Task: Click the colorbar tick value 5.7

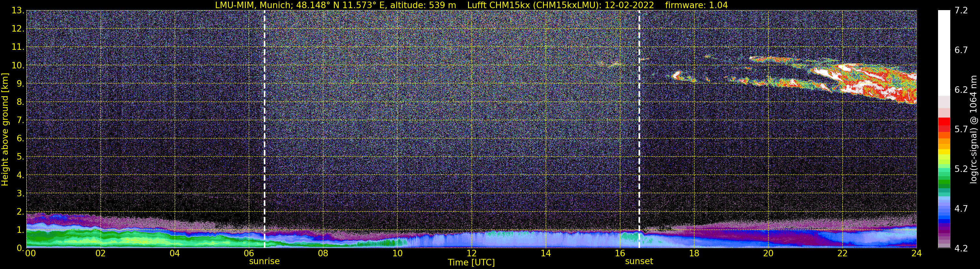Action: [961, 130]
